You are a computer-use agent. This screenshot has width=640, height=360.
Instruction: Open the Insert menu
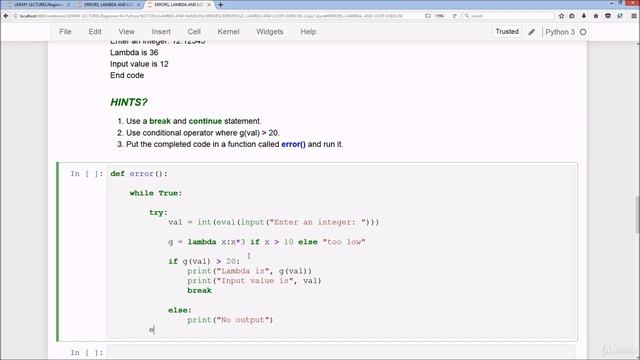pyautogui.click(x=161, y=32)
